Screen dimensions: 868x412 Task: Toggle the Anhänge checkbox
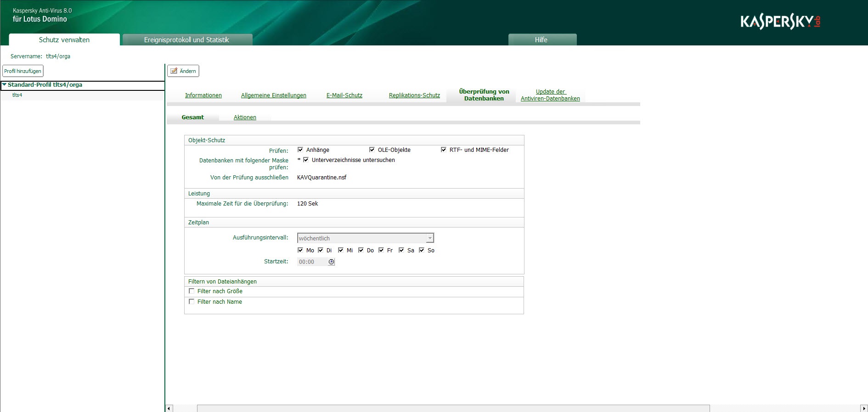300,150
